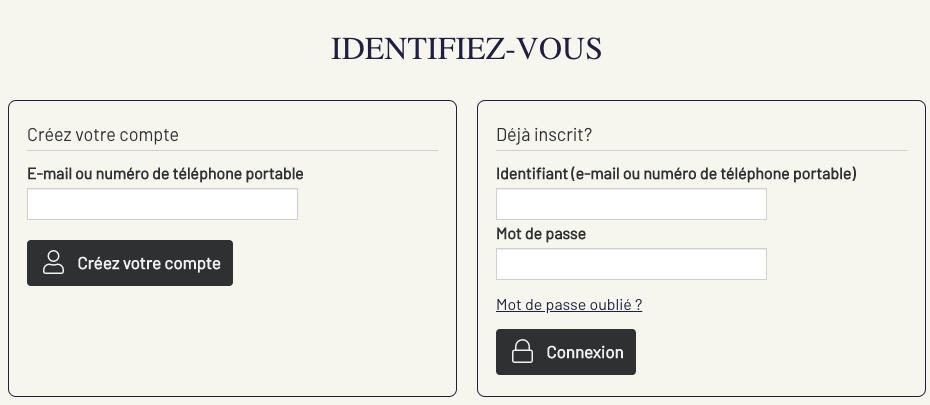Image resolution: width=930 pixels, height=405 pixels.
Task: Click the 'Mot de passe' field label
Action: pyautogui.click(x=541, y=234)
